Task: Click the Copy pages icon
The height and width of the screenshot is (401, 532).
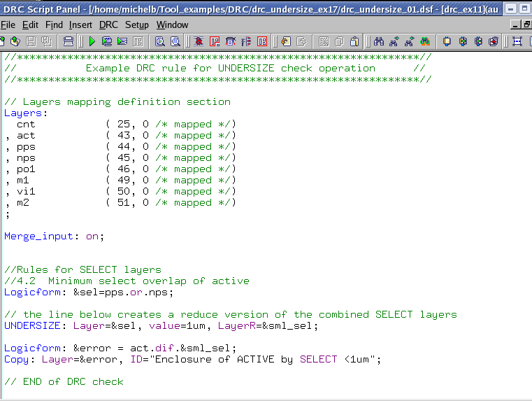Action: point(339,42)
